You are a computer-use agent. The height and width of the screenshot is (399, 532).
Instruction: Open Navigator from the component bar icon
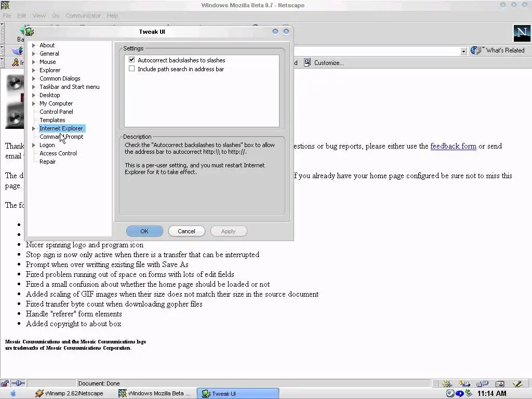coord(446,384)
